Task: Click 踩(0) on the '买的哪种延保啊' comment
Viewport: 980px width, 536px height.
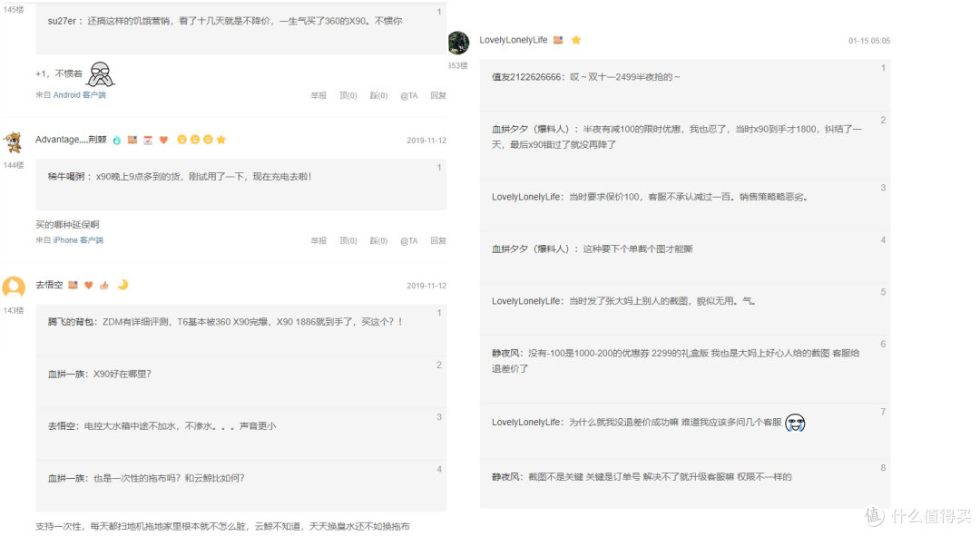Action: 378,240
